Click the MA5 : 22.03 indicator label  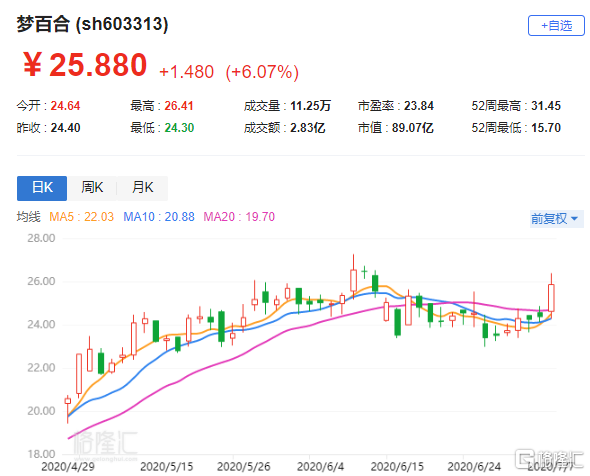81,217
